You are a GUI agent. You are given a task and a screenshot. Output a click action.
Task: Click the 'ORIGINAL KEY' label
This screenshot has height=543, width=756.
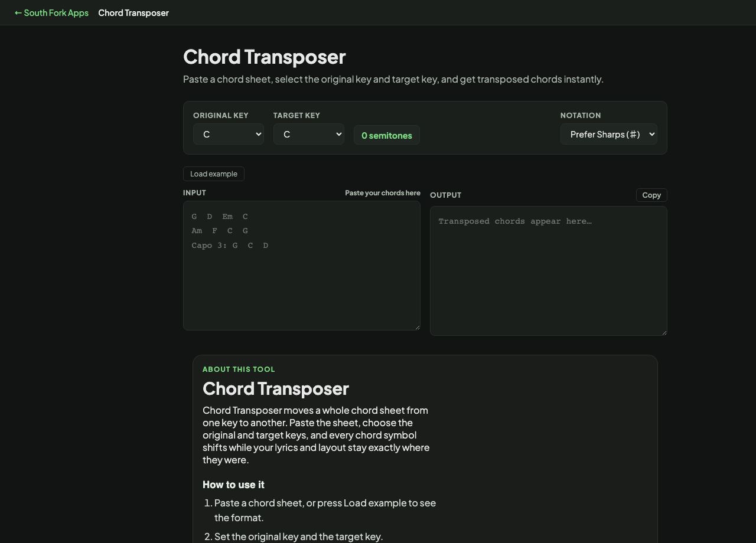(221, 115)
